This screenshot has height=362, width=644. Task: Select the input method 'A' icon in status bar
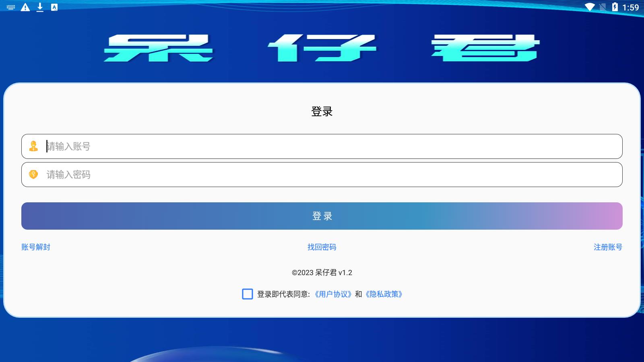tap(54, 6)
